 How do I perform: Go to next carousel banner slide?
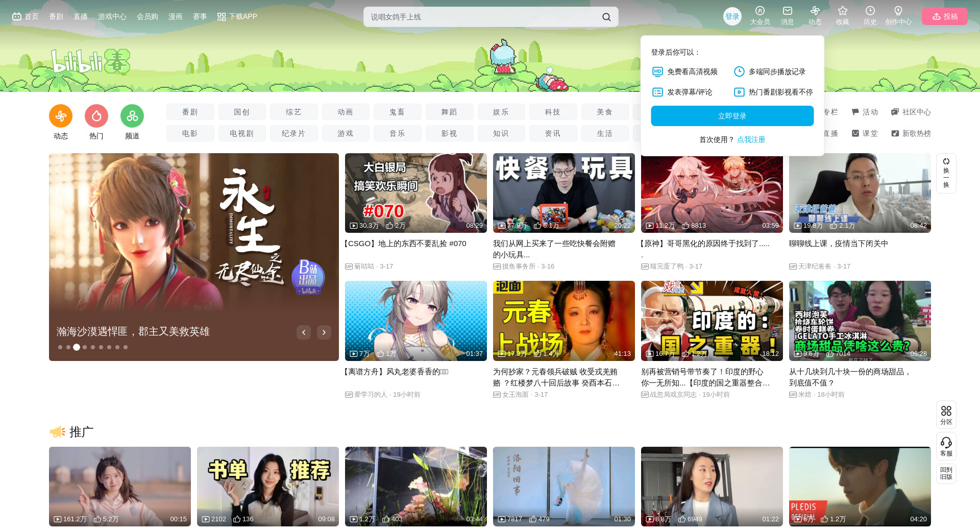pyautogui.click(x=324, y=332)
